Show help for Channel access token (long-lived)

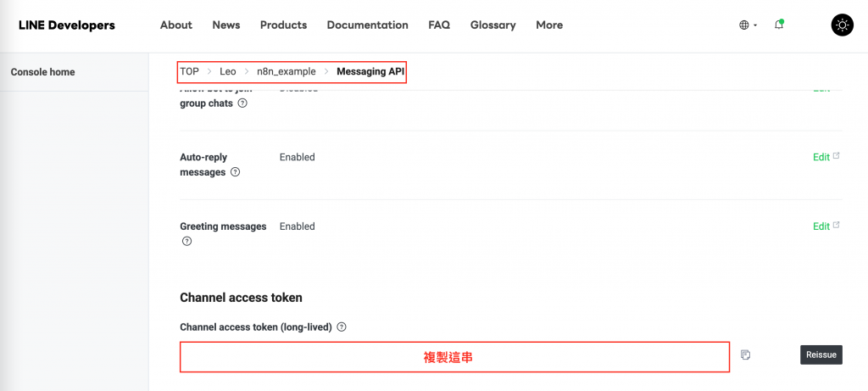coord(342,327)
